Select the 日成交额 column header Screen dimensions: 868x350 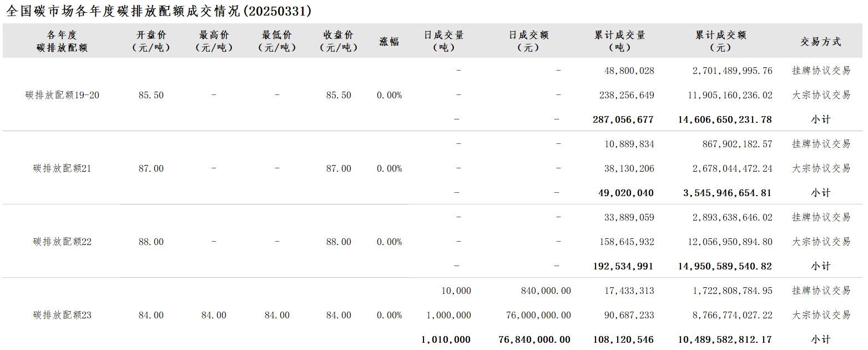528,41
